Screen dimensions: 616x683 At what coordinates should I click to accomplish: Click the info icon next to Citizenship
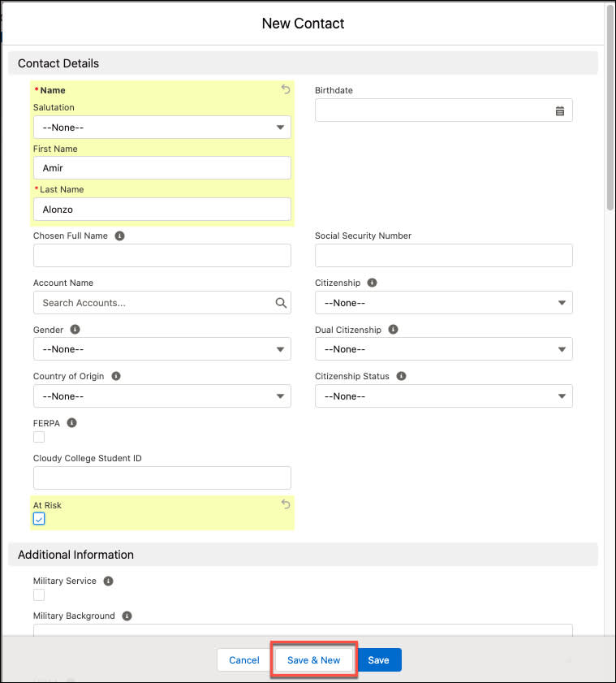click(372, 282)
